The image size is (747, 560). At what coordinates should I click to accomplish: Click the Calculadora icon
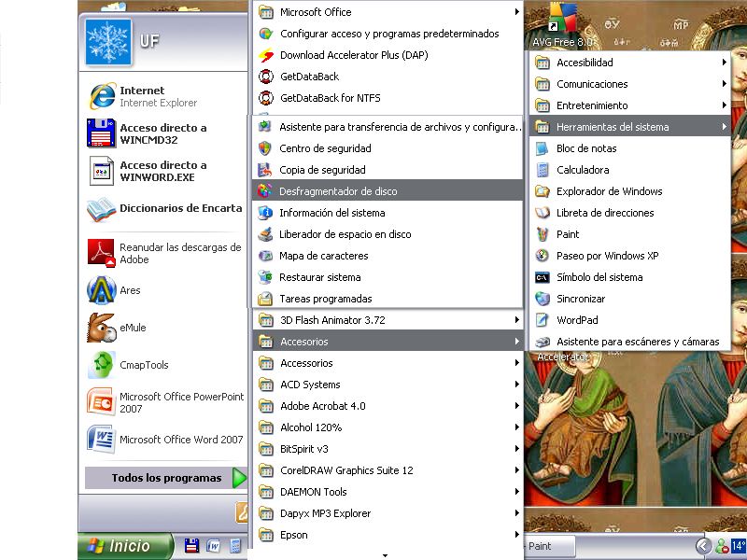tap(543, 170)
